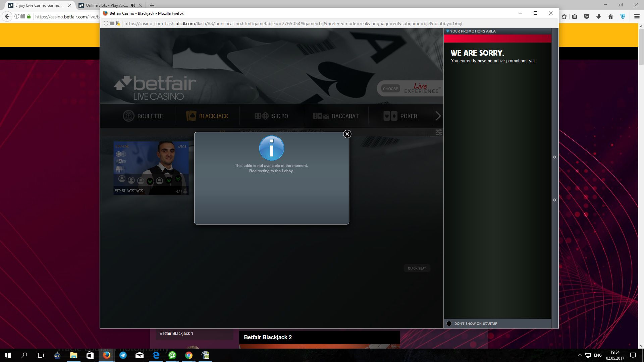Open the Windows Start menu
This screenshot has height=362, width=644.
tap(8, 355)
